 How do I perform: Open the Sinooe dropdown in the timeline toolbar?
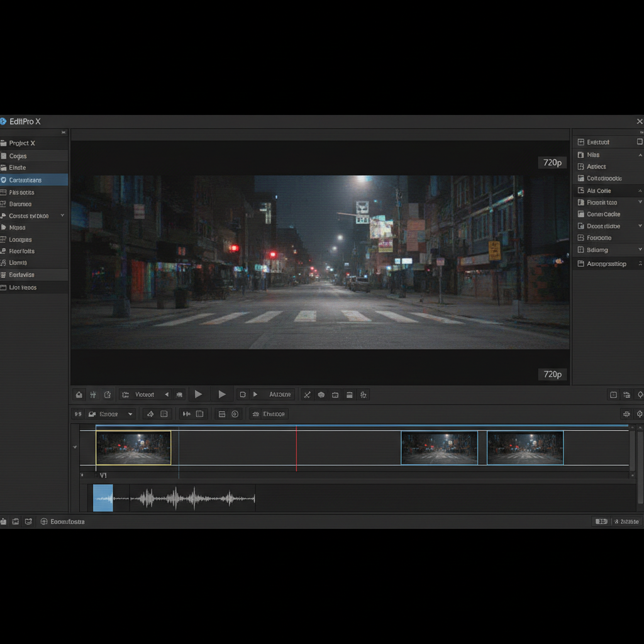point(111,414)
